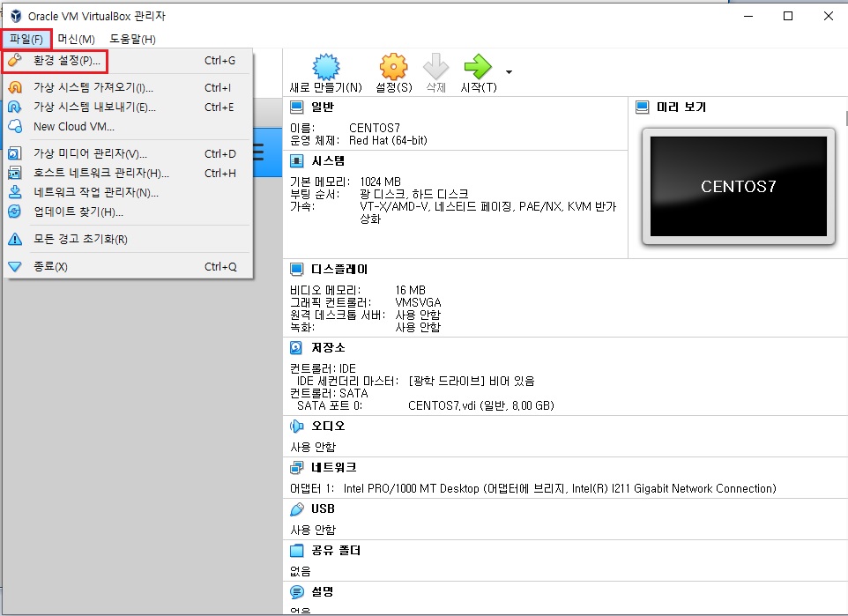Open the 저장소 section heading link
The height and width of the screenshot is (616, 848).
pyautogui.click(x=328, y=347)
